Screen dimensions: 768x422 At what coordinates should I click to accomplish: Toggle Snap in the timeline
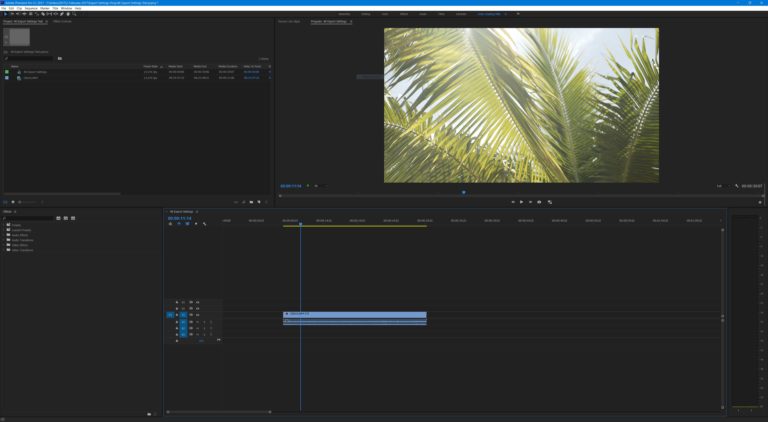coord(179,224)
